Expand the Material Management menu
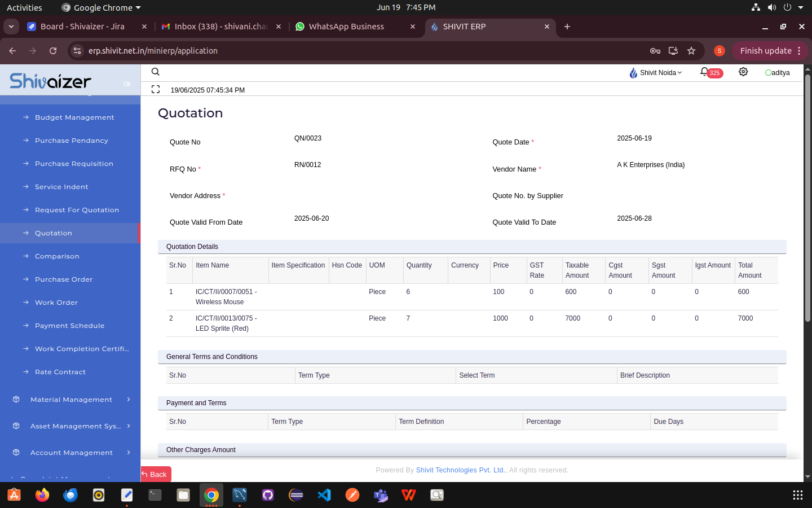Image resolution: width=812 pixels, height=508 pixels. coord(72,400)
